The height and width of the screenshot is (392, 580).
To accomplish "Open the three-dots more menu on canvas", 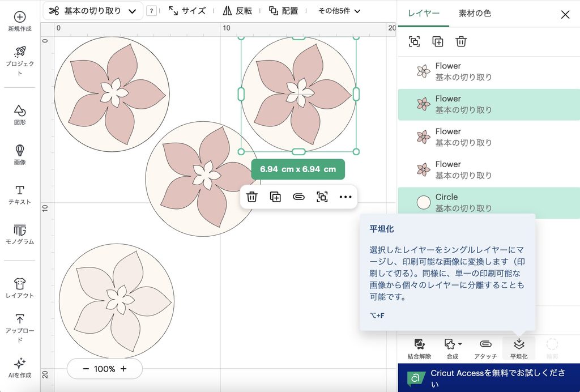I will point(346,197).
